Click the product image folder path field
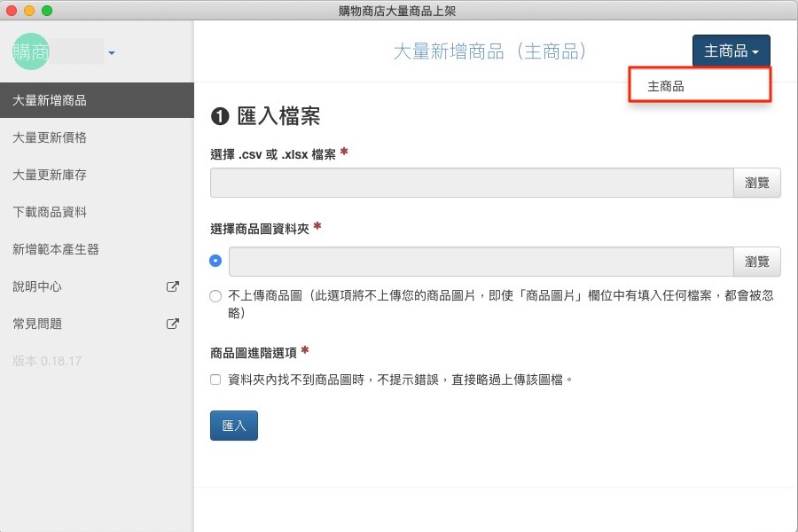This screenshot has height=532, width=798. pyautogui.click(x=481, y=262)
